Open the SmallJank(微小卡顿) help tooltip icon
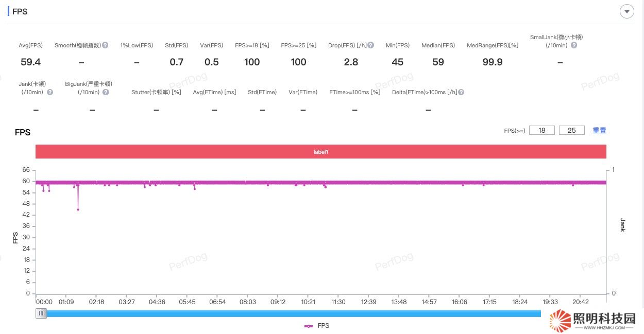The image size is (644, 334). [574, 45]
